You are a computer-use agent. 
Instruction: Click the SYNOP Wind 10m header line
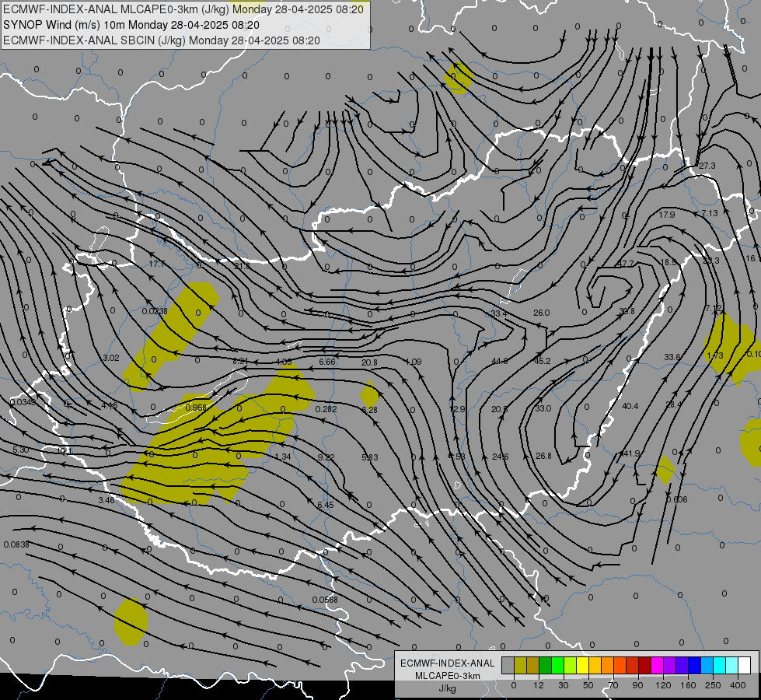click(x=131, y=25)
